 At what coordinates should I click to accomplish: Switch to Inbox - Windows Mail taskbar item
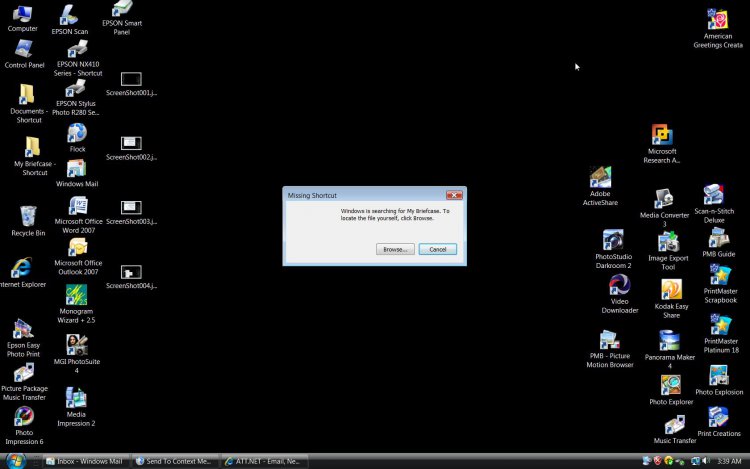coord(86,461)
